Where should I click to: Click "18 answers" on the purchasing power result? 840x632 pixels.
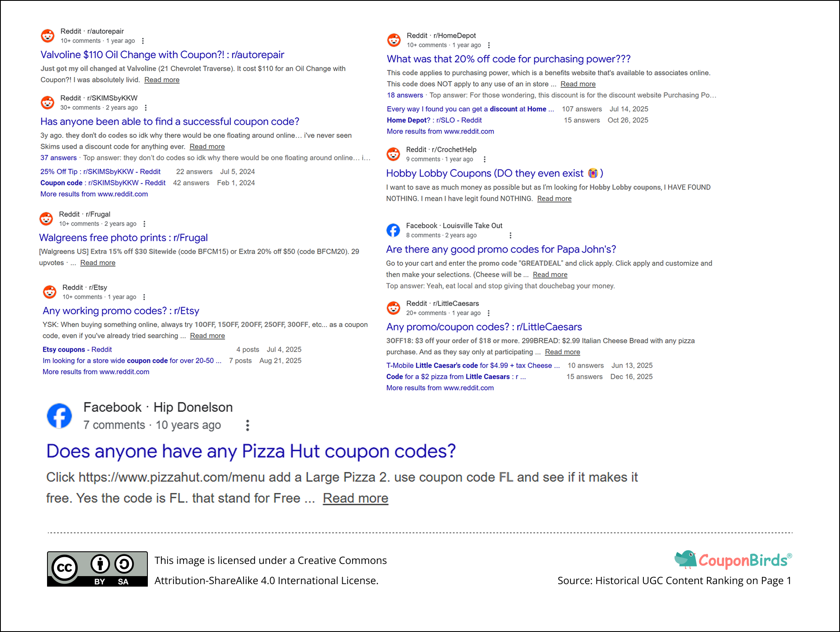(404, 95)
